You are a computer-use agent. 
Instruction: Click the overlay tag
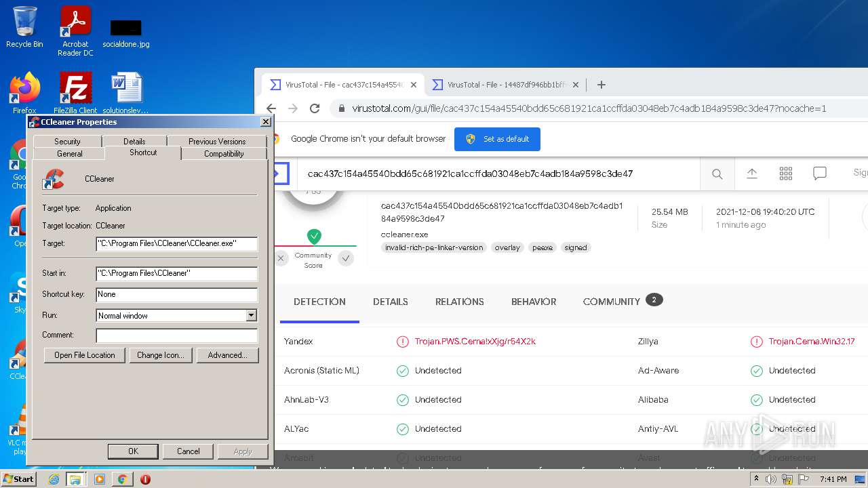(507, 247)
